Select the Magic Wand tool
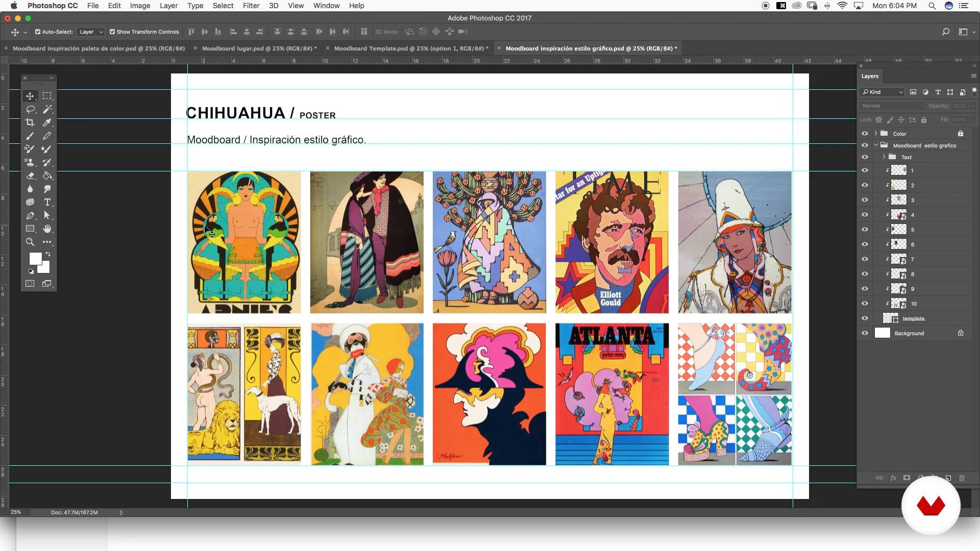 (x=47, y=109)
